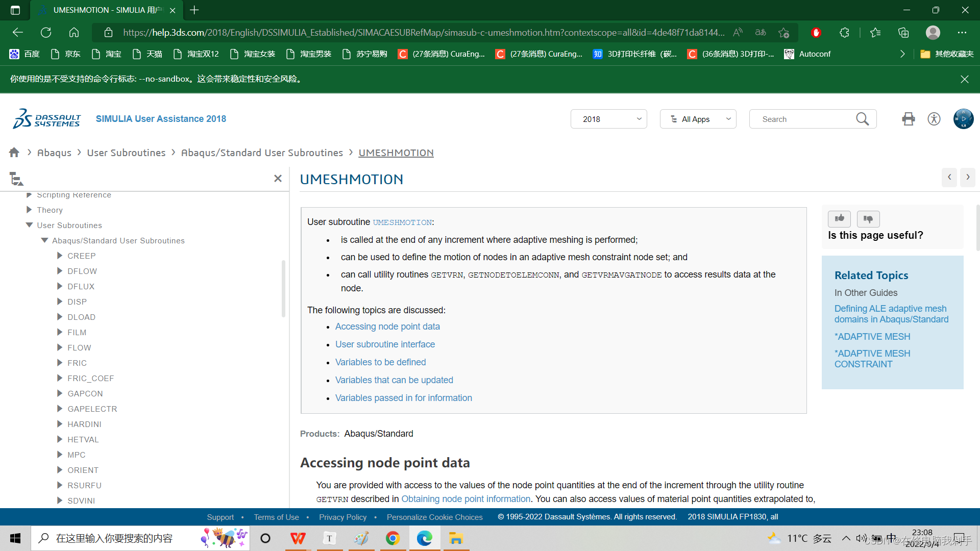Viewport: 980px width, 551px height.
Task: Open the Accessing node point data link
Action: (387, 327)
